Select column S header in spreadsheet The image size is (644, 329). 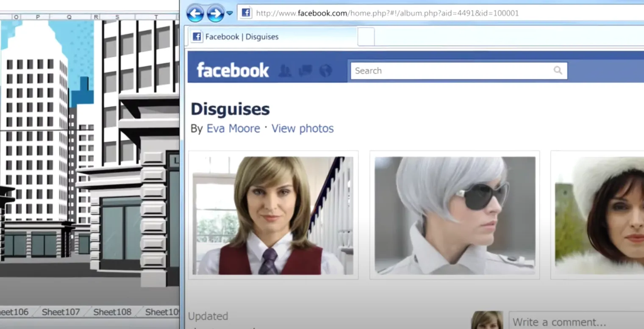(117, 17)
